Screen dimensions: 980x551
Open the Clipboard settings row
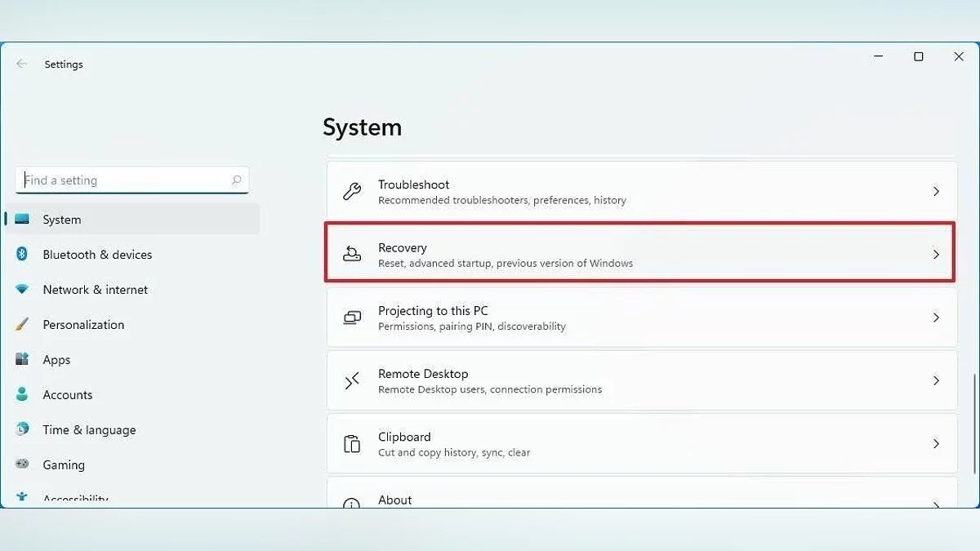coord(642,443)
